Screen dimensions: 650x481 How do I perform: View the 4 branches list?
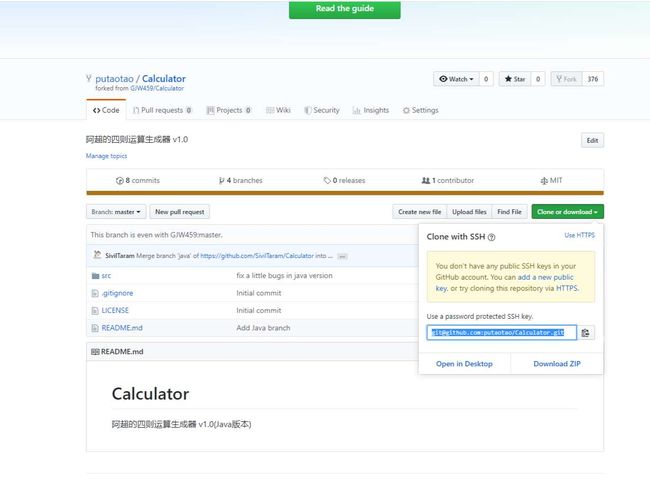coord(241,180)
